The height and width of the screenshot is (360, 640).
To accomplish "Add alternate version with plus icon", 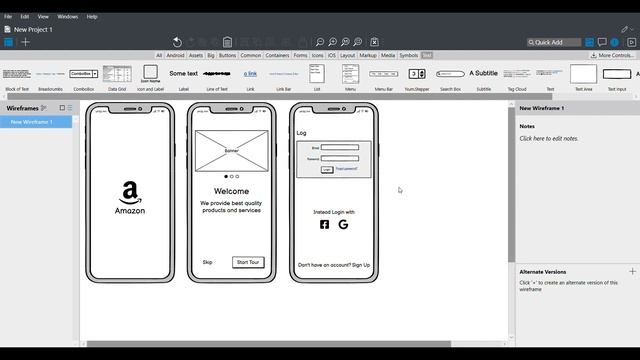I will [x=632, y=271].
